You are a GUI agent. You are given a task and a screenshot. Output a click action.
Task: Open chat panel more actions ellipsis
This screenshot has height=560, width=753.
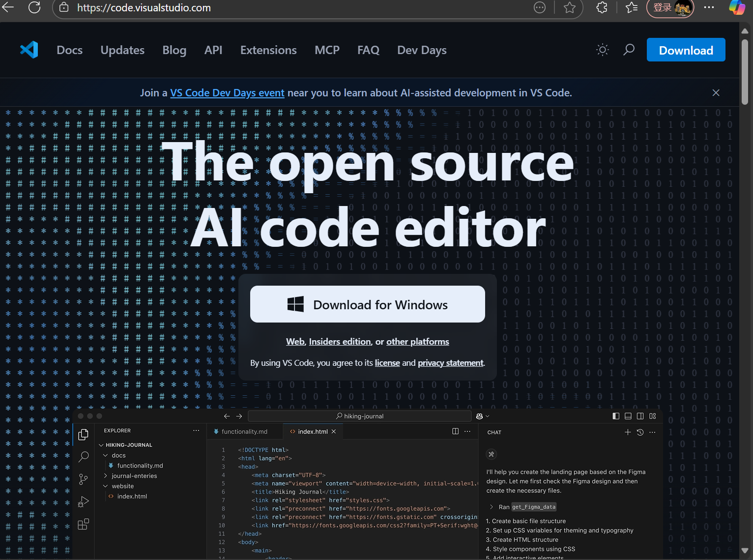point(652,432)
